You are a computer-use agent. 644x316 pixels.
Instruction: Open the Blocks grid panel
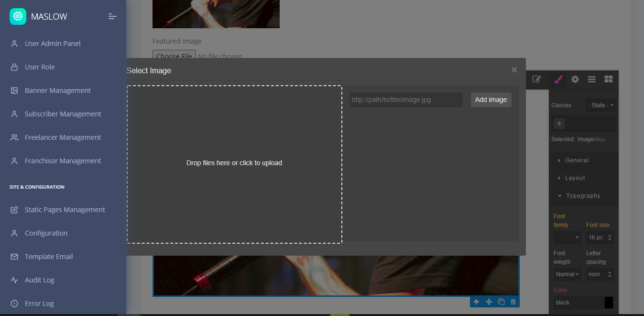coord(608,79)
